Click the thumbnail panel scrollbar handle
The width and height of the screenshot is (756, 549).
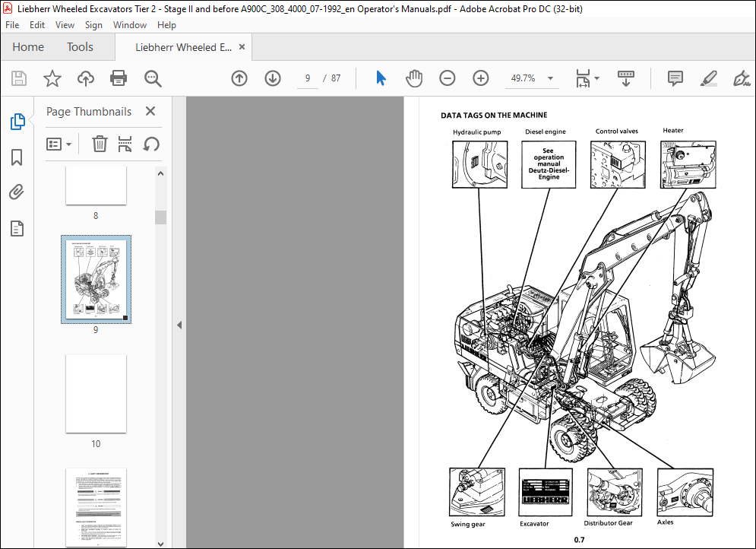[160, 217]
